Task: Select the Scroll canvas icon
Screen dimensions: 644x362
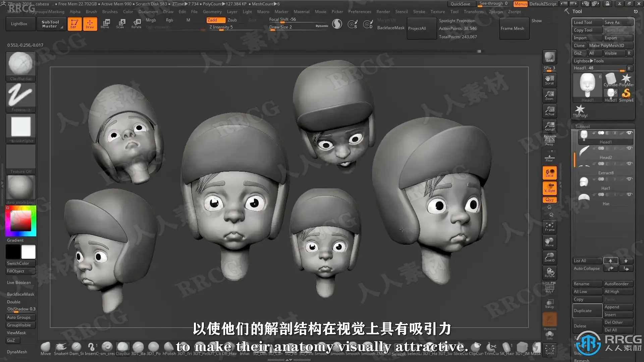Action: point(549,80)
